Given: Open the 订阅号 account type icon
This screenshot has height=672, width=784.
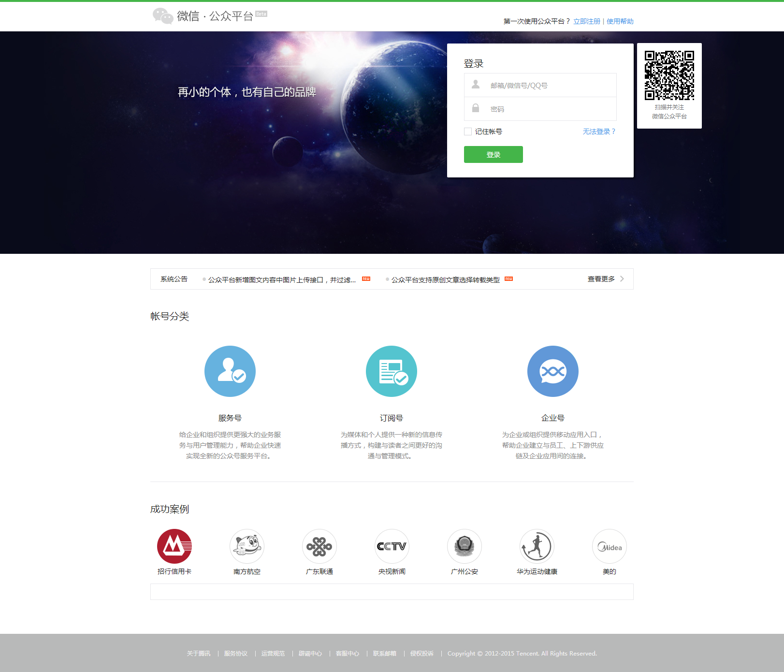Looking at the screenshot, I should (x=392, y=371).
